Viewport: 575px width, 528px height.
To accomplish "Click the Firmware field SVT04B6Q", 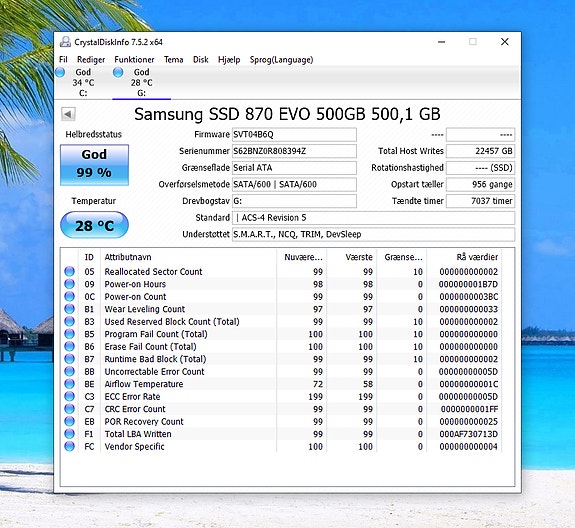I will coord(294,135).
